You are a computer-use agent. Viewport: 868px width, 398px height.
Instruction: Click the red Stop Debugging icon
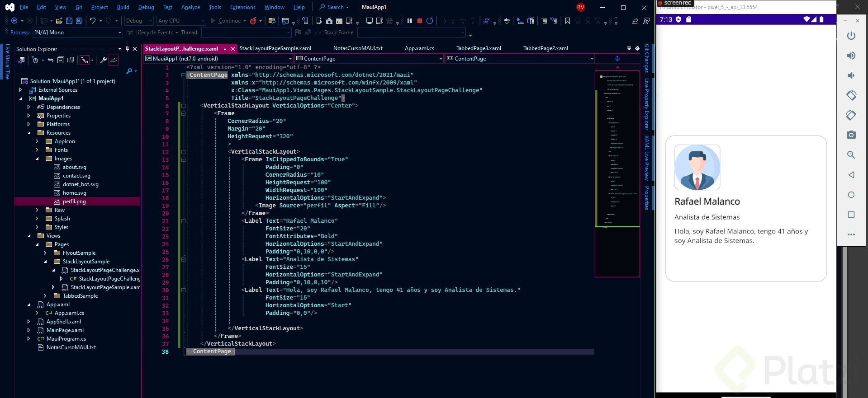[x=420, y=21]
